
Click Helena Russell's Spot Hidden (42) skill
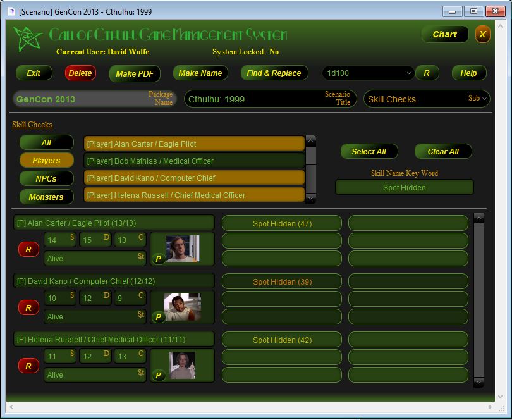click(x=282, y=340)
